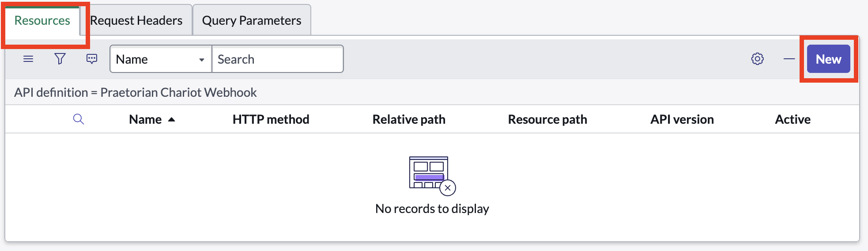Open the list personalize gear icon

coord(758,59)
